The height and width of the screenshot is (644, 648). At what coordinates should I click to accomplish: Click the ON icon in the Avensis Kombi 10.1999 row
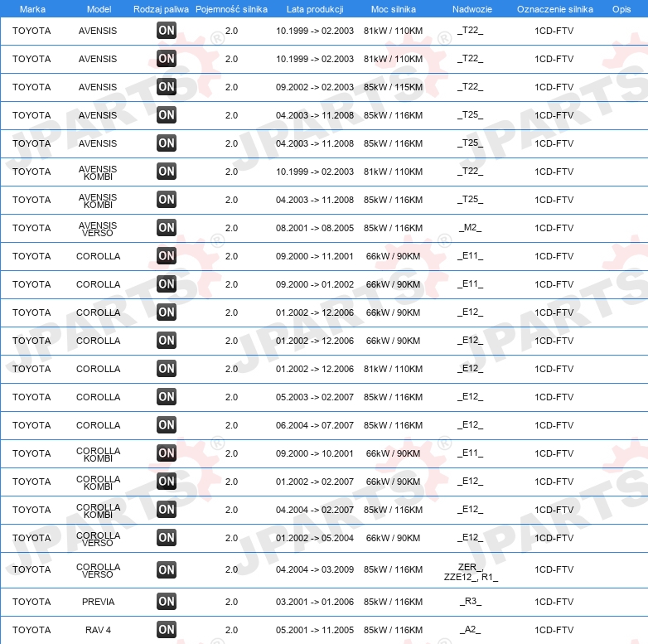pyautogui.click(x=167, y=171)
